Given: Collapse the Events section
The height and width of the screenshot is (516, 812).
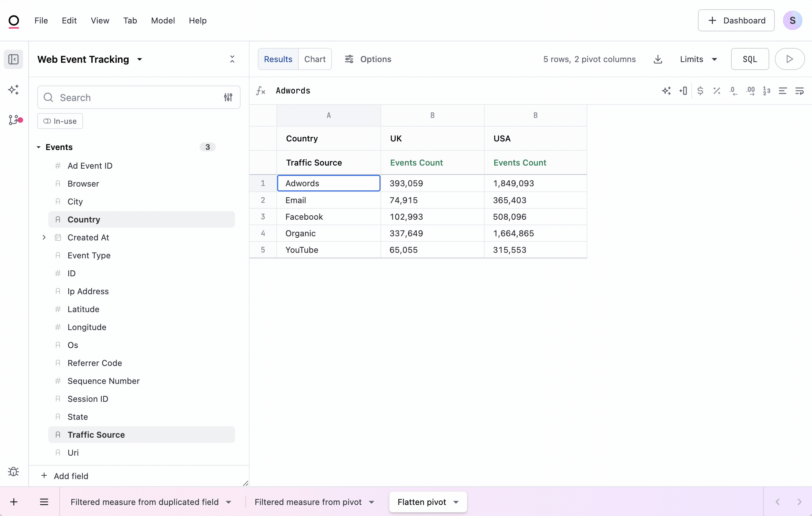Looking at the screenshot, I should [39, 147].
